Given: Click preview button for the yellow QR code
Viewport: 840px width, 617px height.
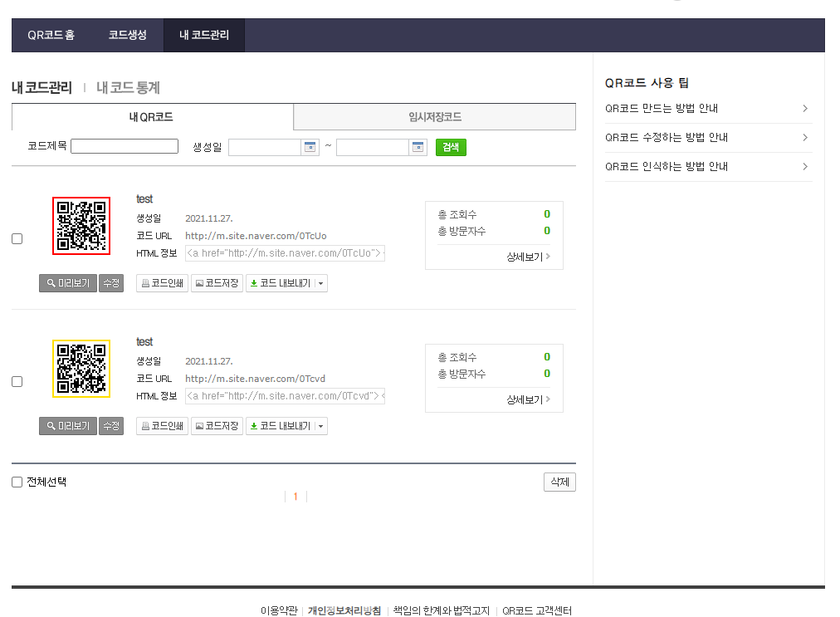Looking at the screenshot, I should [x=68, y=426].
